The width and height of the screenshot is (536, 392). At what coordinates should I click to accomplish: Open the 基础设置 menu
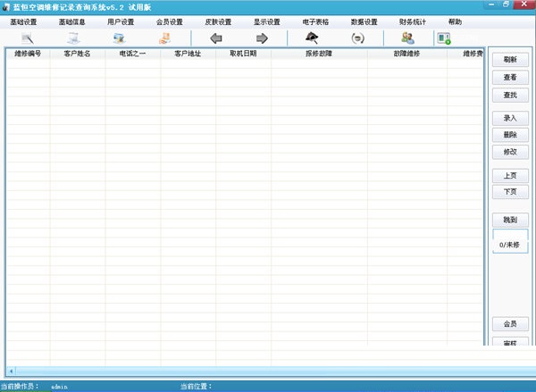23,21
